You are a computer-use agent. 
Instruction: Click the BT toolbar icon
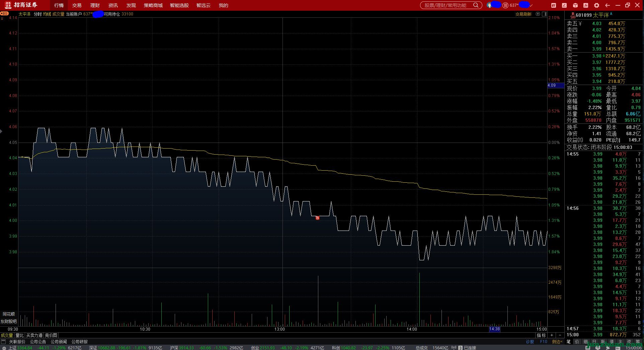(x=554, y=5)
